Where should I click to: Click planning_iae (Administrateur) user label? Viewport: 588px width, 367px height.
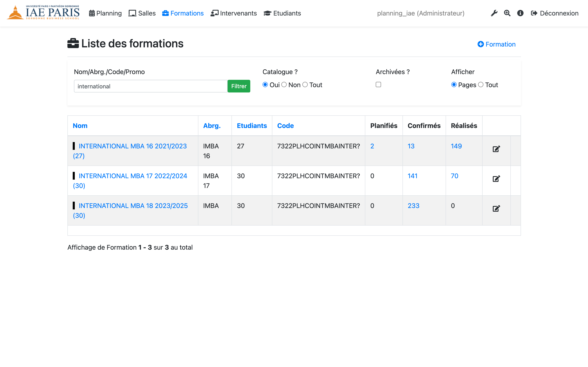[421, 13]
